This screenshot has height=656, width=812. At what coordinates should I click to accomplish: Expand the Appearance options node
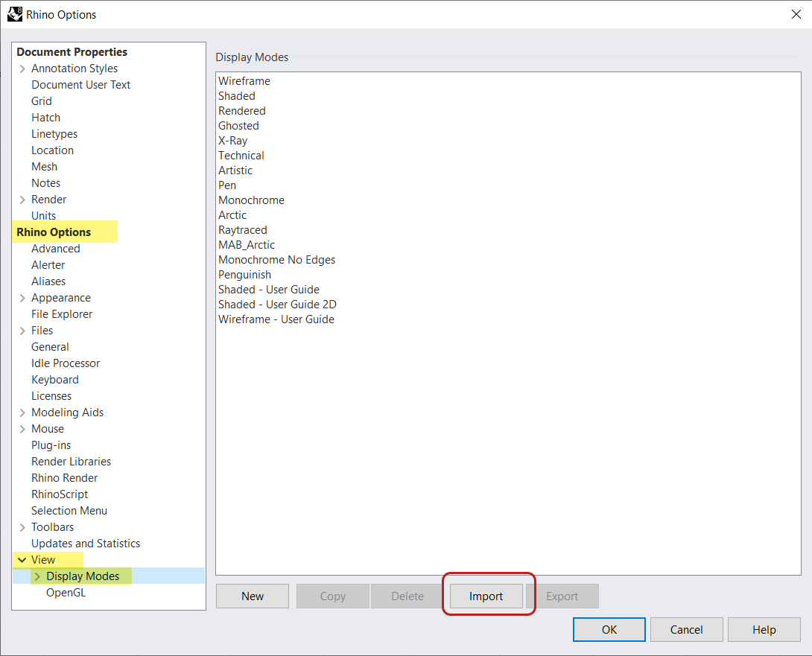[x=22, y=298]
